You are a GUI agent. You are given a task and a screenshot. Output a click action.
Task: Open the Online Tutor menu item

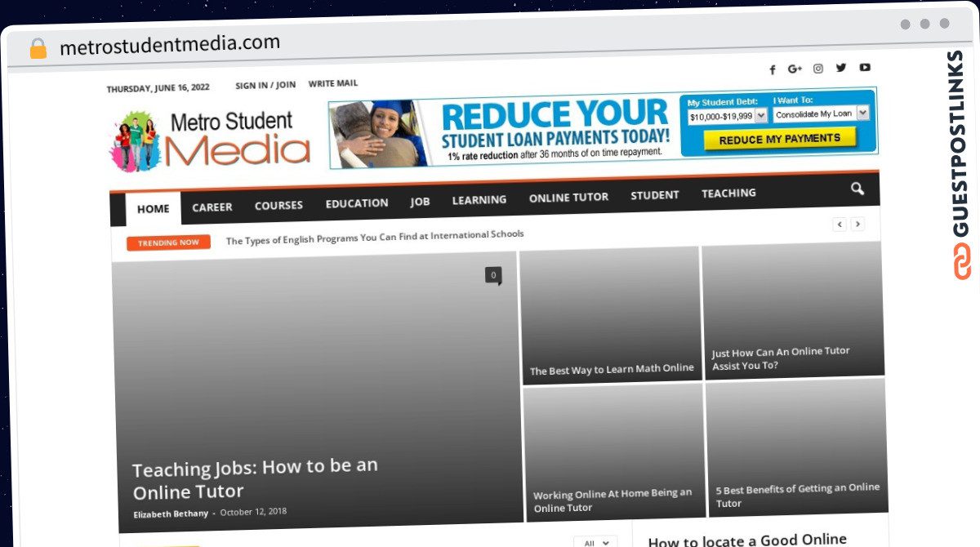[568, 198]
